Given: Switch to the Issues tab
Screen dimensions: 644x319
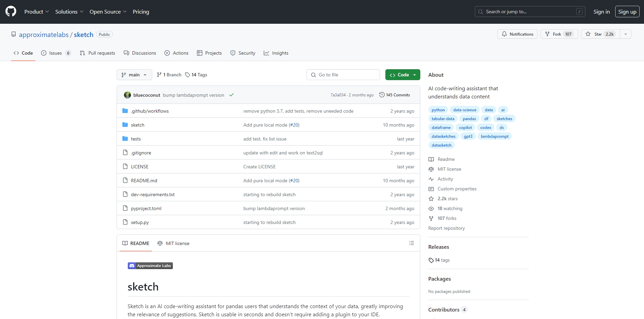Looking at the screenshot, I should pos(56,53).
